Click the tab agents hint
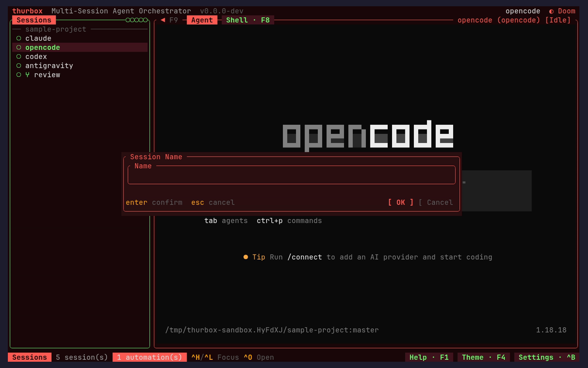588x368 pixels. [x=226, y=221]
